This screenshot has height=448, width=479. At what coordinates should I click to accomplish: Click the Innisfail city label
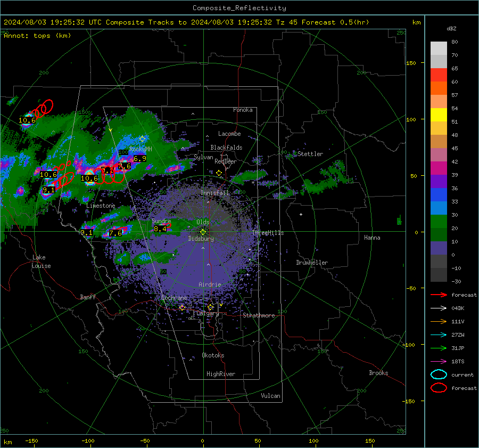[214, 193]
